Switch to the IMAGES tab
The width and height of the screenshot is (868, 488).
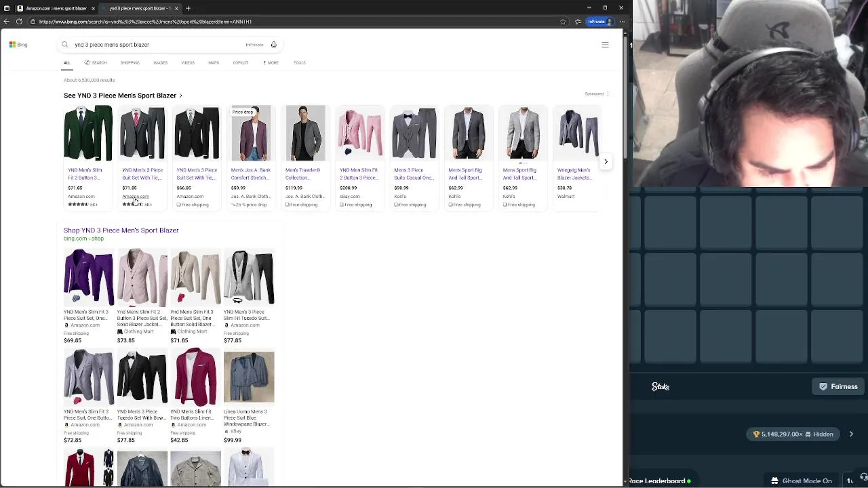pyautogui.click(x=161, y=63)
